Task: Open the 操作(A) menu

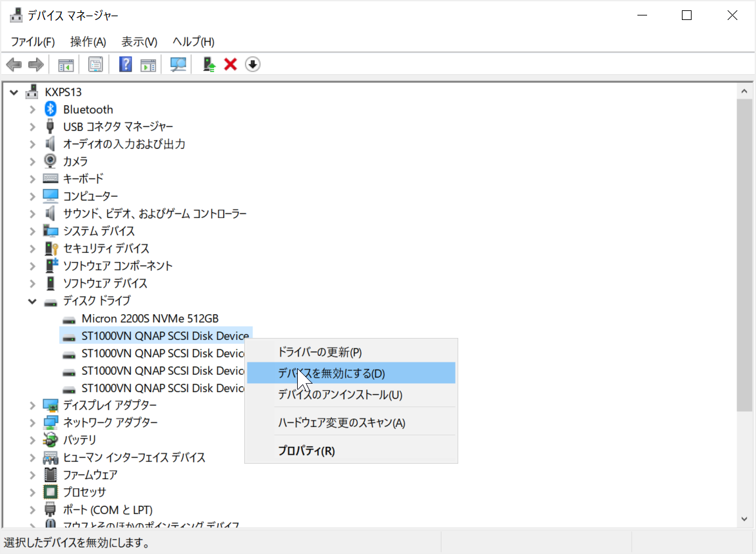Action: [88, 41]
